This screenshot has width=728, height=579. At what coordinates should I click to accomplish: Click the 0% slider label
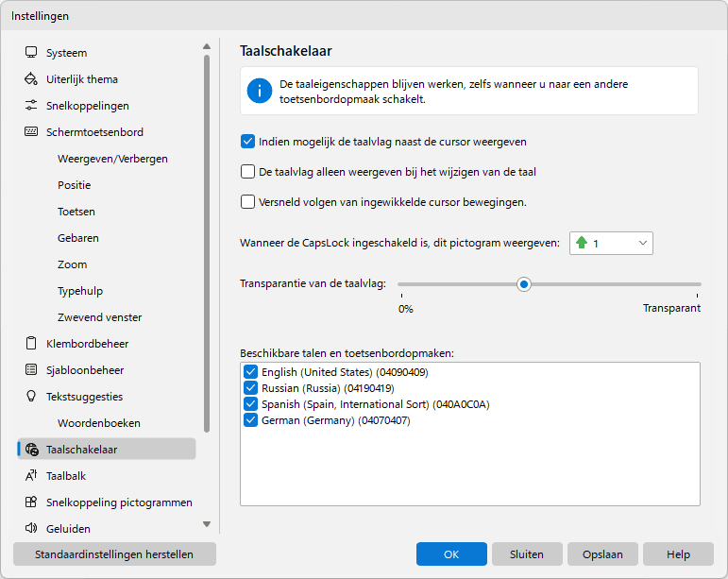pyautogui.click(x=406, y=309)
